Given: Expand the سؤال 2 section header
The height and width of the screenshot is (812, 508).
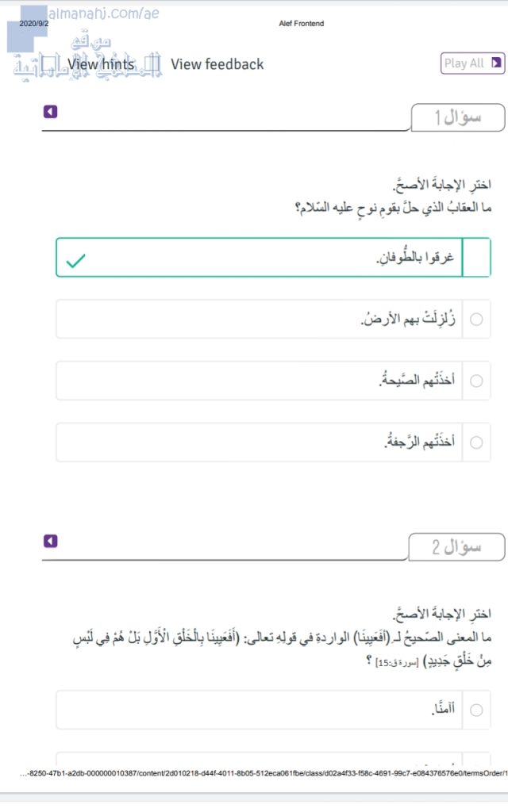Looking at the screenshot, I should [456, 546].
